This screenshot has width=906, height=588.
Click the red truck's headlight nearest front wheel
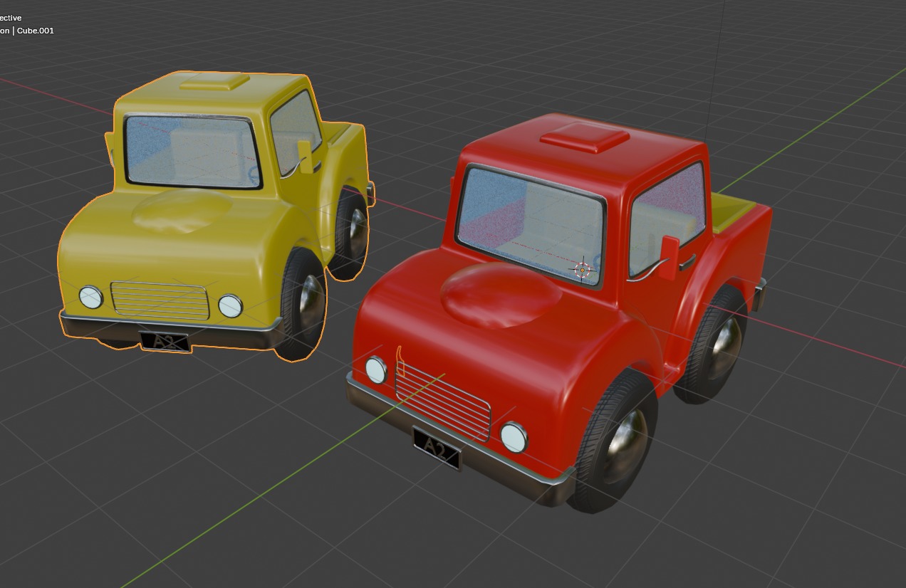coord(514,437)
